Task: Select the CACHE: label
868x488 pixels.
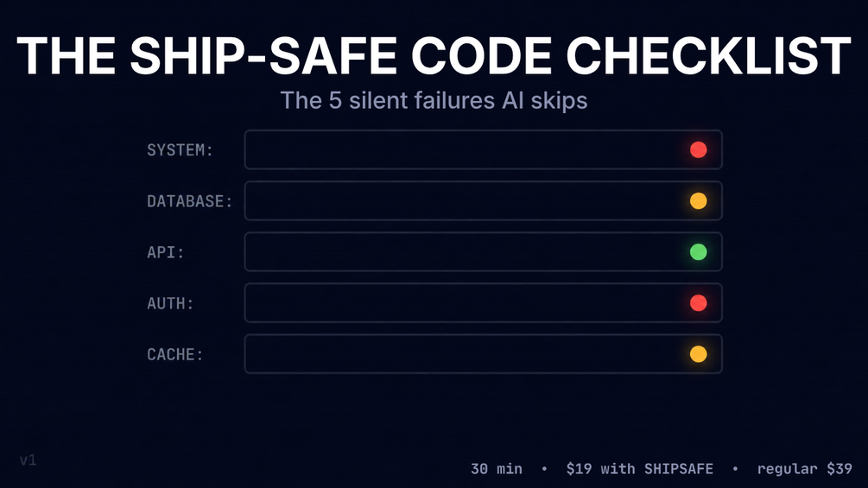Action: [x=175, y=355]
